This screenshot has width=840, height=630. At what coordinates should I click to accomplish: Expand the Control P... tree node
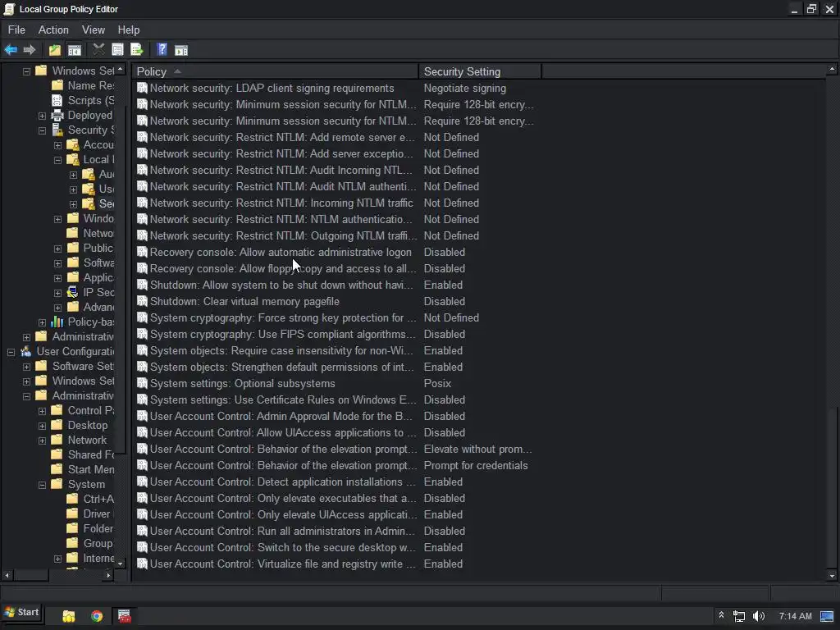coord(42,411)
